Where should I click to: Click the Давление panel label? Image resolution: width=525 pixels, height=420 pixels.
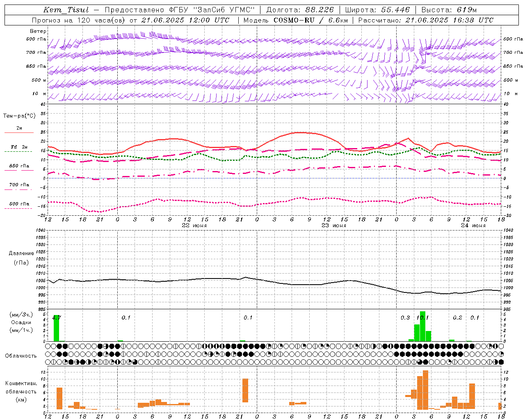click(x=21, y=253)
